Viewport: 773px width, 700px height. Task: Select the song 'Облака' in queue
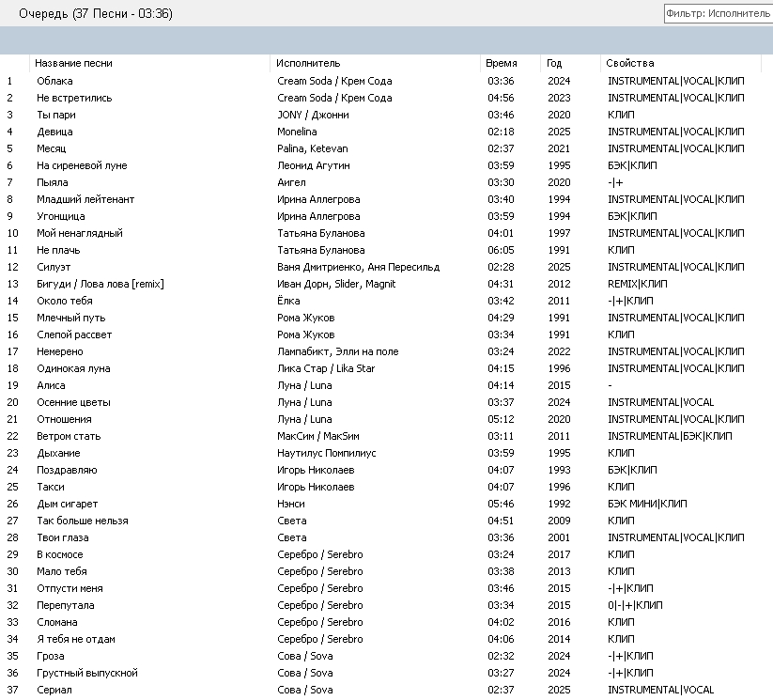point(54,81)
